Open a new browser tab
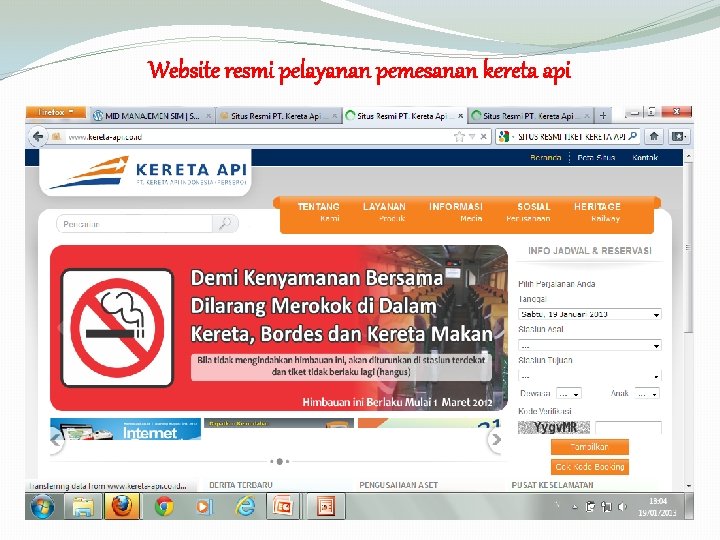This screenshot has width=720, height=540. click(603, 116)
